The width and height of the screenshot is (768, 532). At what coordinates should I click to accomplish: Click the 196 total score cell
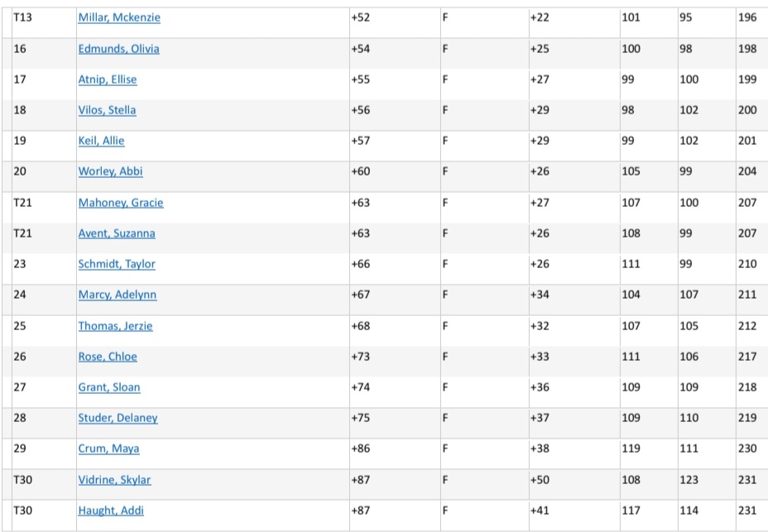tap(747, 17)
